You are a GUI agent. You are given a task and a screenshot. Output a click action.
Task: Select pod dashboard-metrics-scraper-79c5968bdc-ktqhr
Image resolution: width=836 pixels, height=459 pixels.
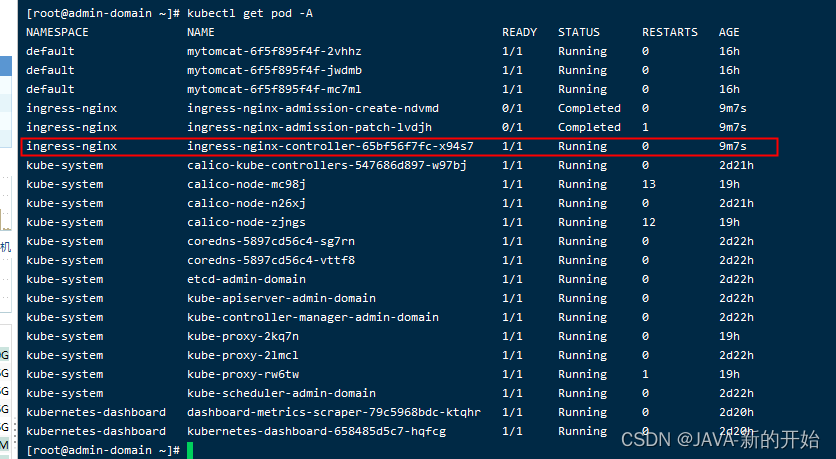coord(334,413)
